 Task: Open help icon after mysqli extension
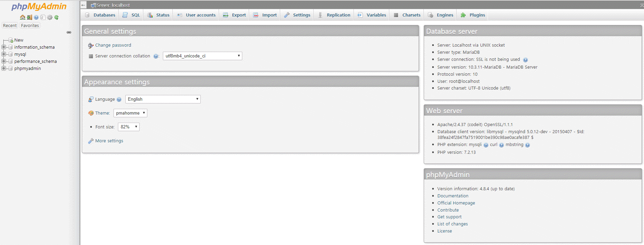(486, 145)
